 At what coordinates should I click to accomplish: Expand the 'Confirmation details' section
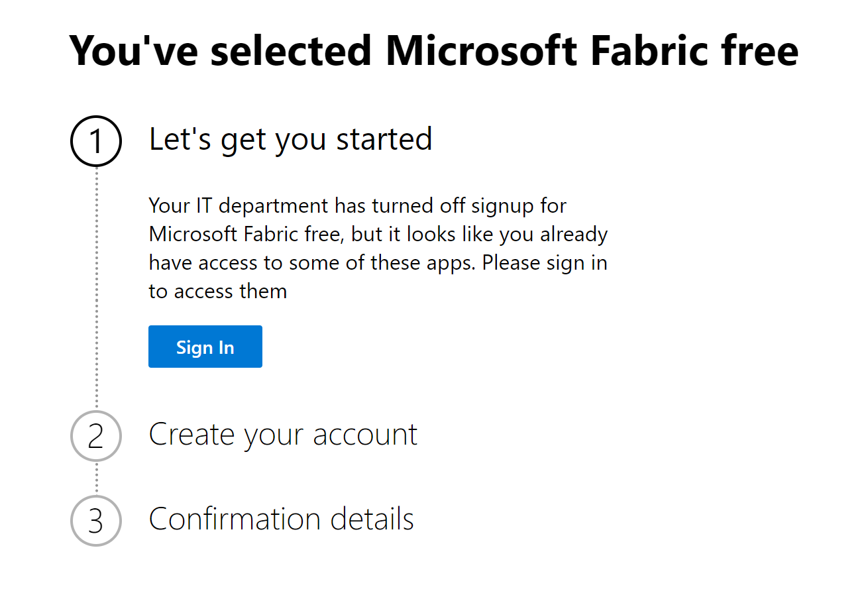coord(282,519)
